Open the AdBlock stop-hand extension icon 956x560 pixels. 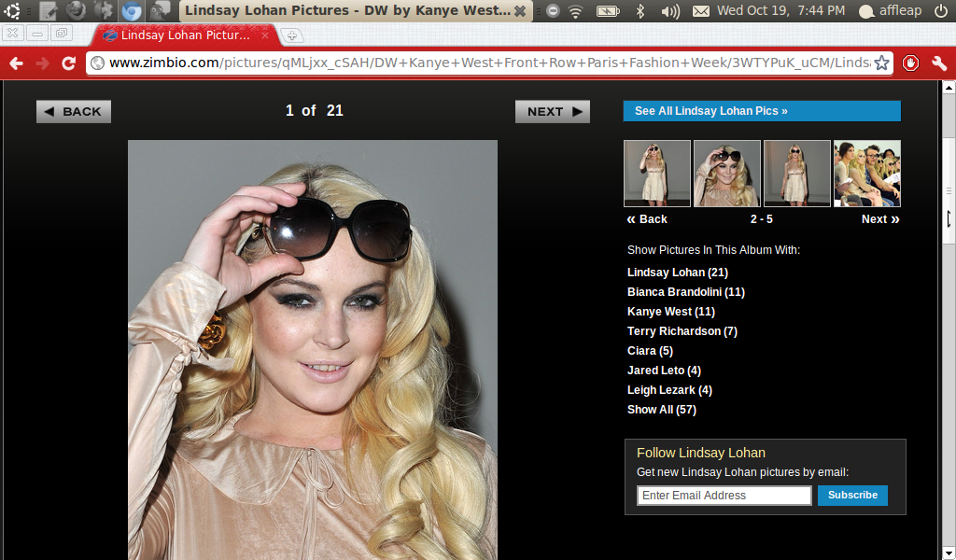tap(910, 63)
